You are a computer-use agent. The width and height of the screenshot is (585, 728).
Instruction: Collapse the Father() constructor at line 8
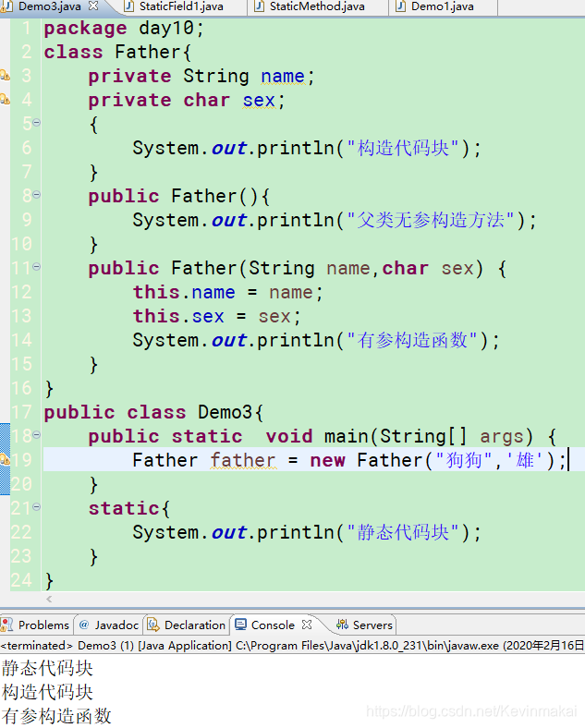(x=36, y=195)
